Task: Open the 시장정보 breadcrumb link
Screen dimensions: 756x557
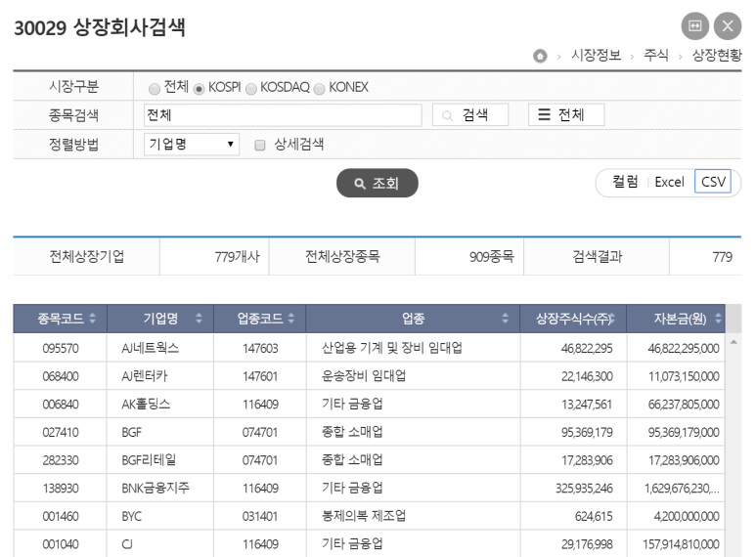Action: click(x=596, y=56)
